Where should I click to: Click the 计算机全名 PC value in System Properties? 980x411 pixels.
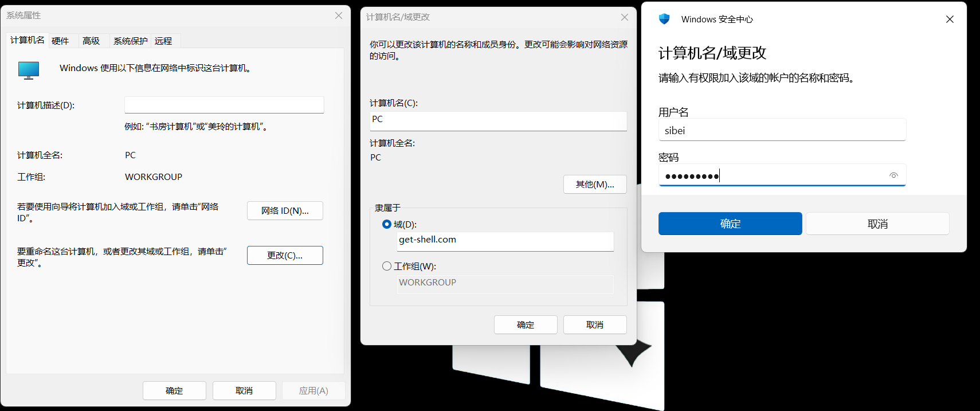pos(130,155)
